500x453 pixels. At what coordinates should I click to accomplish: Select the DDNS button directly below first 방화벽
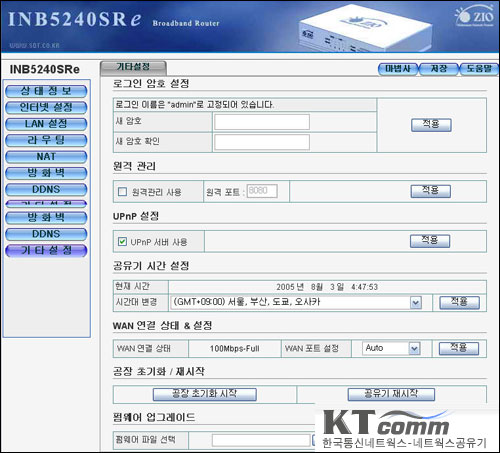click(x=46, y=189)
